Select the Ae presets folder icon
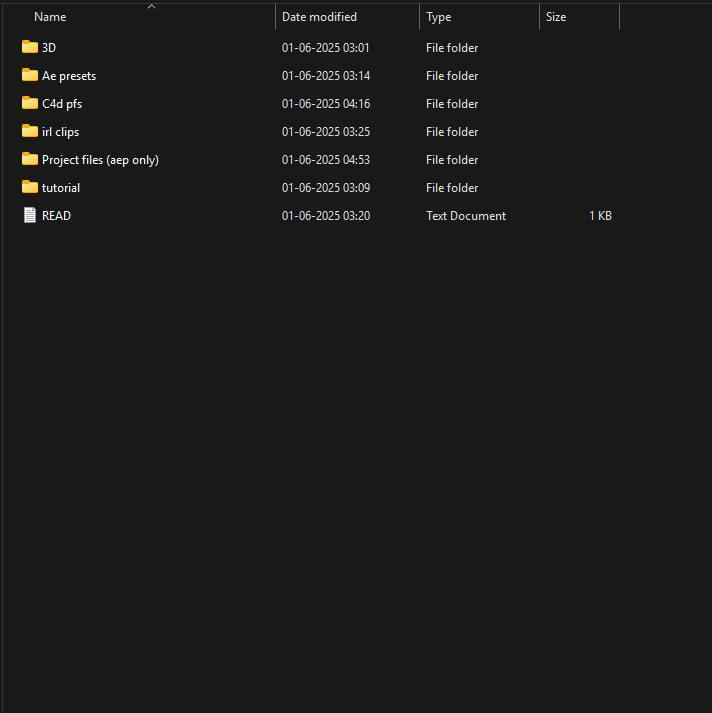Screen dimensions: 712x713 (30, 75)
